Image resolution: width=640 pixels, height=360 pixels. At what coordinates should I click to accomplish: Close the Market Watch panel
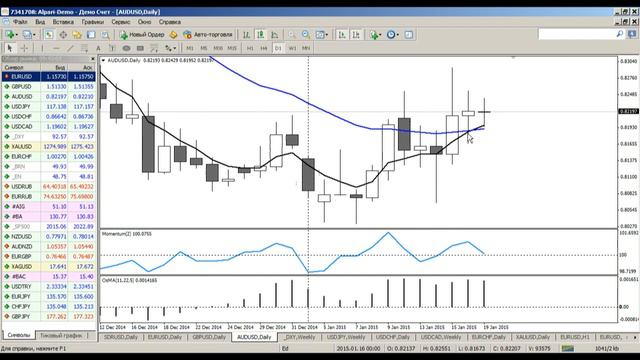click(x=93, y=59)
